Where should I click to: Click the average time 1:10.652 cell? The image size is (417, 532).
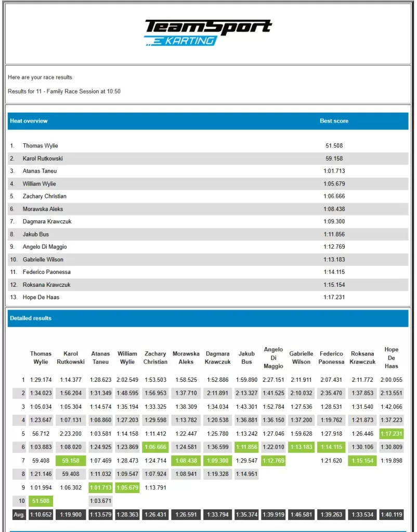click(x=41, y=514)
